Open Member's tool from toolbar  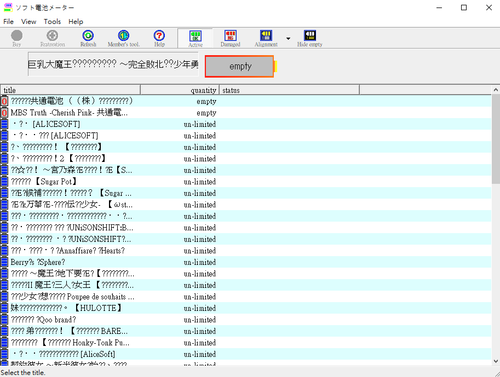[123, 38]
